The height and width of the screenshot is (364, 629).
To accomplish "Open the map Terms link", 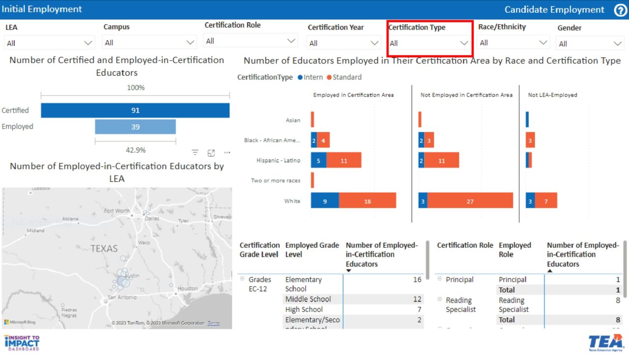I will 213,323.
